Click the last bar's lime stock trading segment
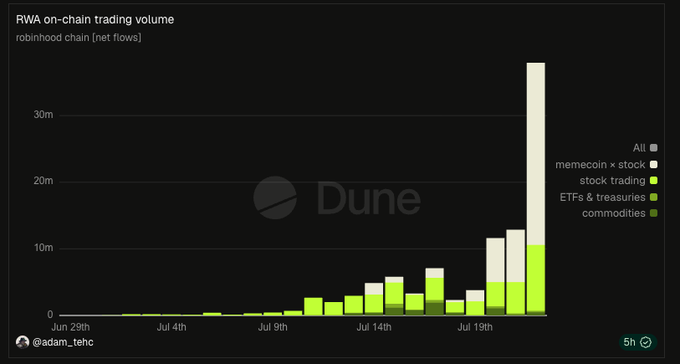 click(x=536, y=278)
